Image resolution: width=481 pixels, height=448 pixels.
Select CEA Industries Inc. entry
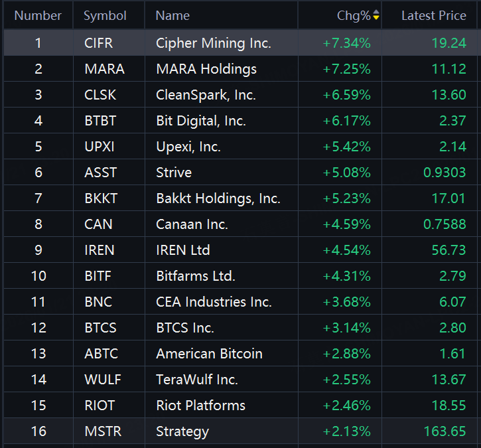[x=214, y=302]
